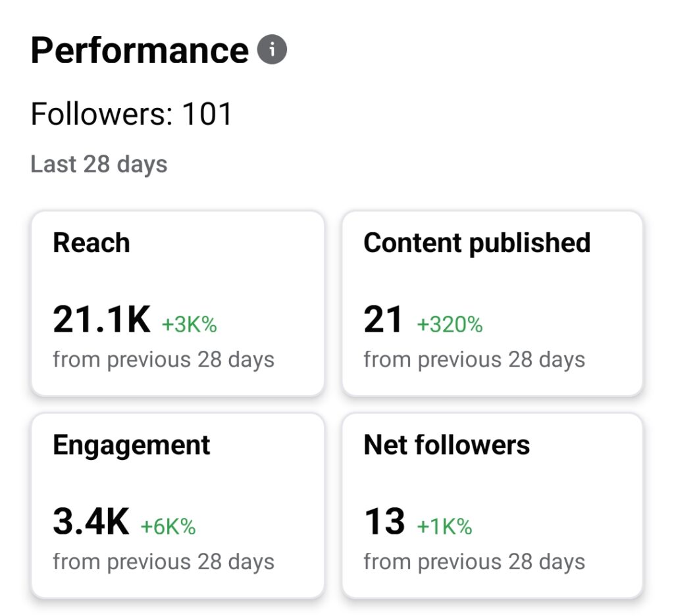The height and width of the screenshot is (616, 674).
Task: Click the 13 net followers value
Action: click(x=384, y=523)
